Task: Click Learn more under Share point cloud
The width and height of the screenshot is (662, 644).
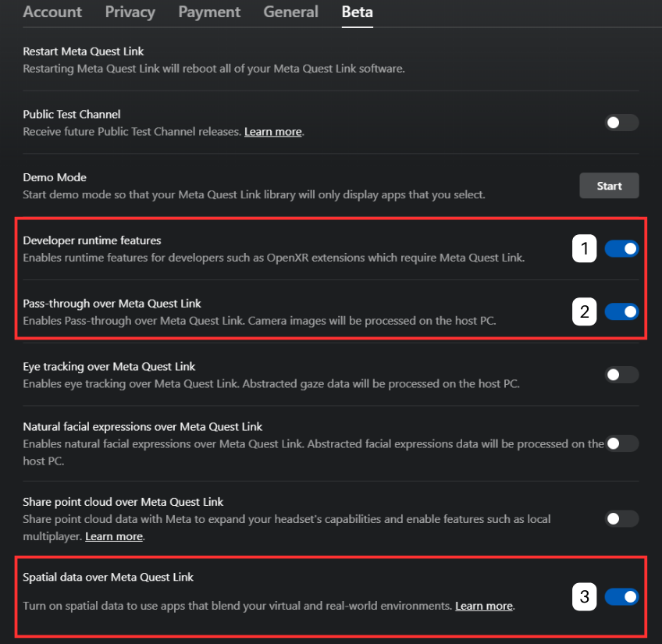Action: point(114,536)
